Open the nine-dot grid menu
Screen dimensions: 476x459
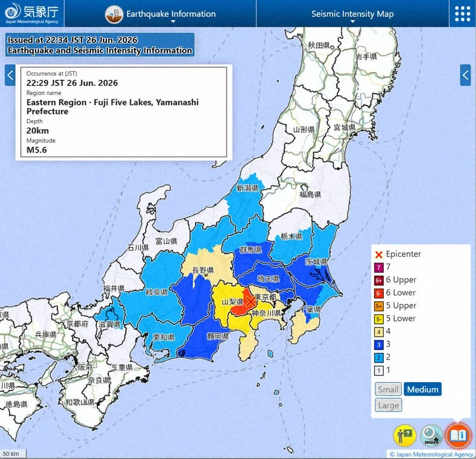(x=462, y=14)
